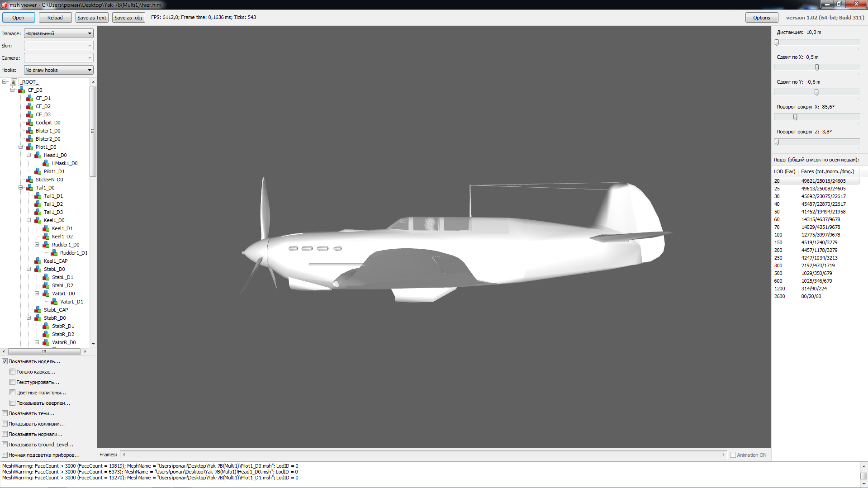Select the Rudder1_D0 node icon
This screenshot has width=868, height=488.
pyautogui.click(x=46, y=245)
